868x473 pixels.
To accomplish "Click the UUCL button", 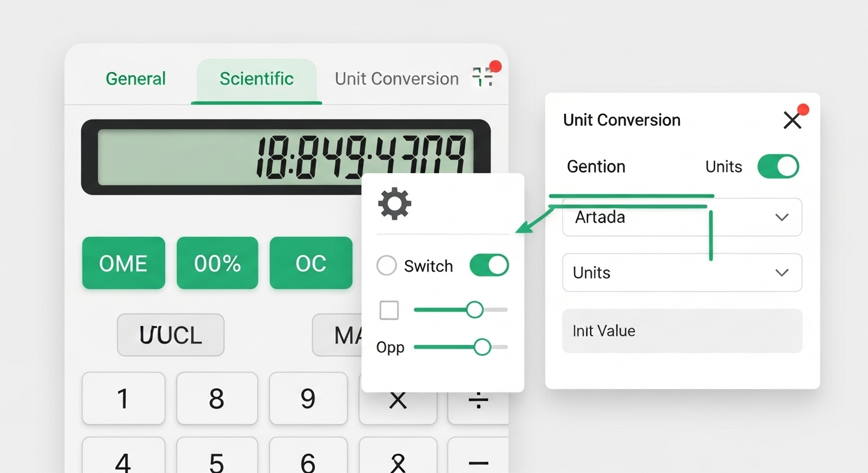I will coord(171,335).
